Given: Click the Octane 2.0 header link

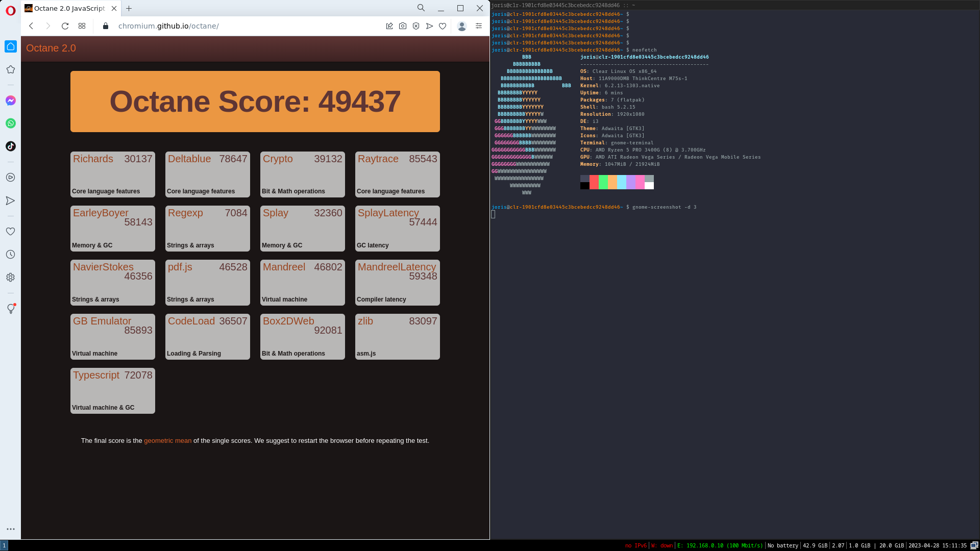Looking at the screenshot, I should [51, 48].
